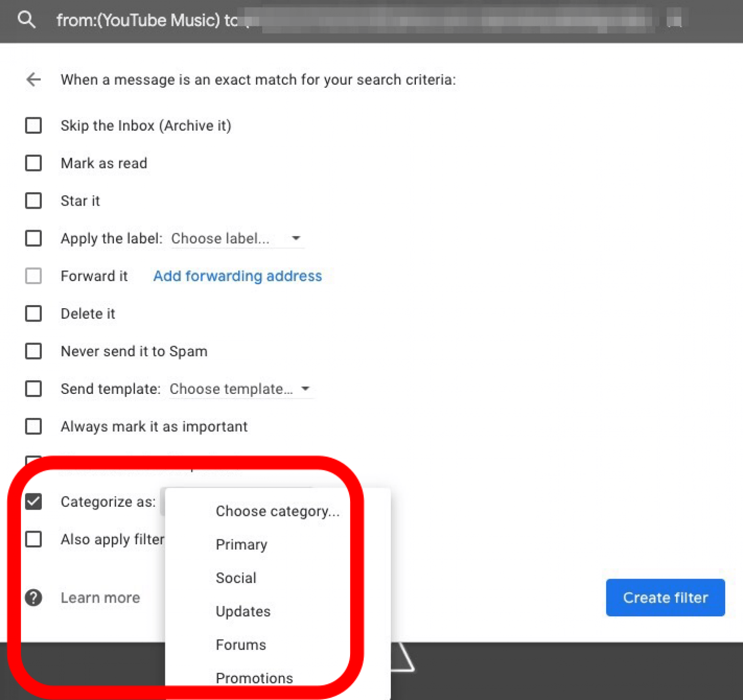Choose Promotions as the category
Image resolution: width=743 pixels, height=700 pixels.
tap(254, 678)
